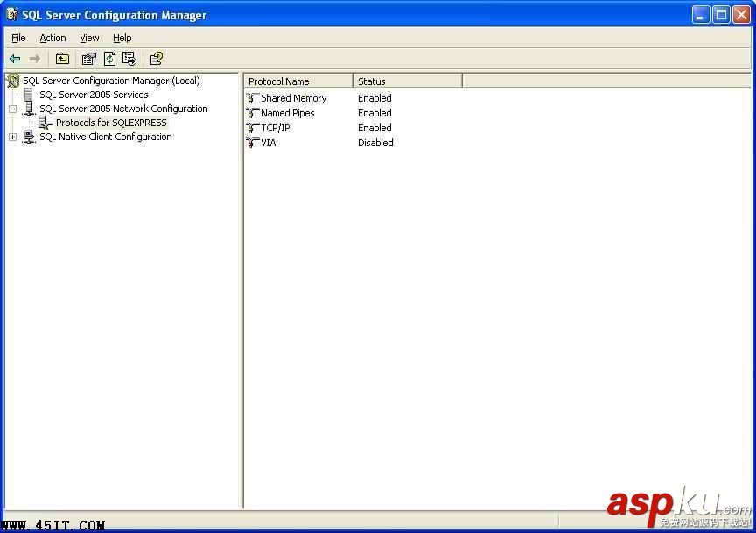Viewport: 756px width, 533px height.
Task: Collapse the SQL Server 2005 Network Configuration node
Action: [x=12, y=109]
